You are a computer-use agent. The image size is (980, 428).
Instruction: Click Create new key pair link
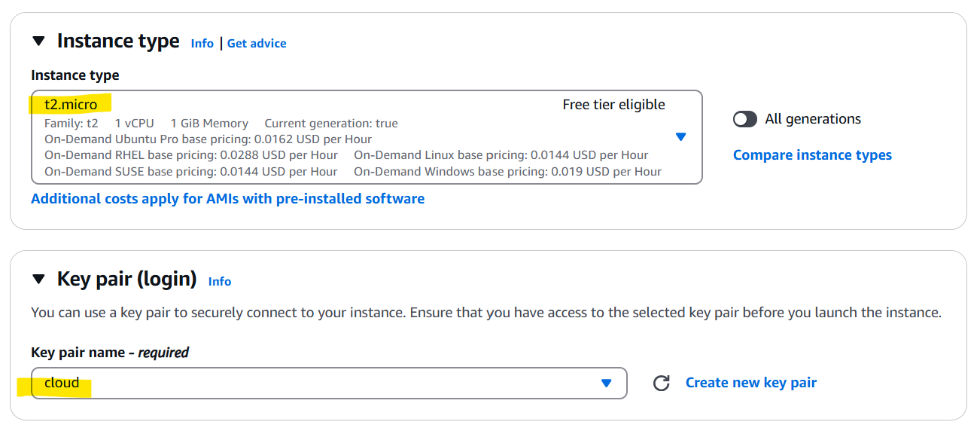click(x=750, y=383)
